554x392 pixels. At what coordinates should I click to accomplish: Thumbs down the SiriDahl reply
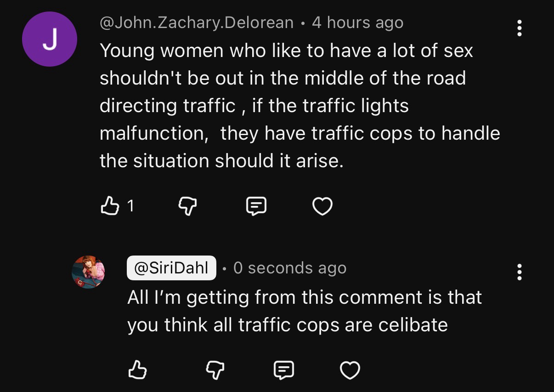(215, 370)
